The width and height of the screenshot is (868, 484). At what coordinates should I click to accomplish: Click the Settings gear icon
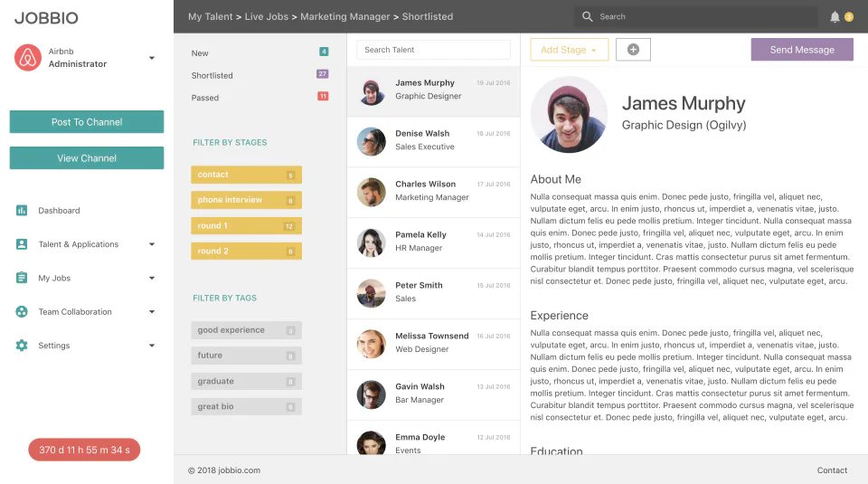[x=22, y=346]
